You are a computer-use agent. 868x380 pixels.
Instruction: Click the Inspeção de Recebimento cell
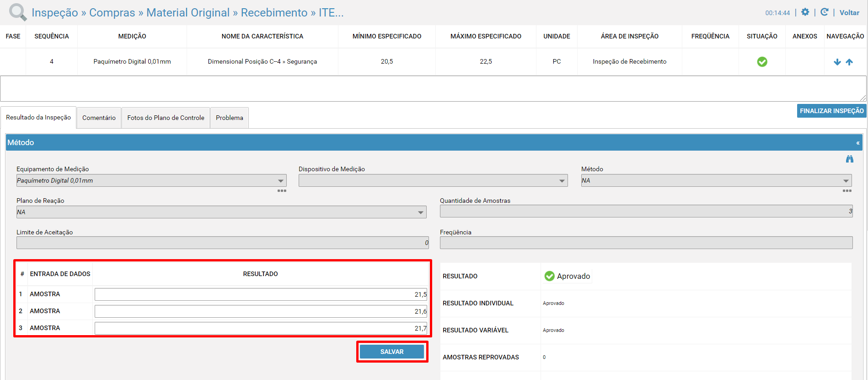pyautogui.click(x=630, y=61)
